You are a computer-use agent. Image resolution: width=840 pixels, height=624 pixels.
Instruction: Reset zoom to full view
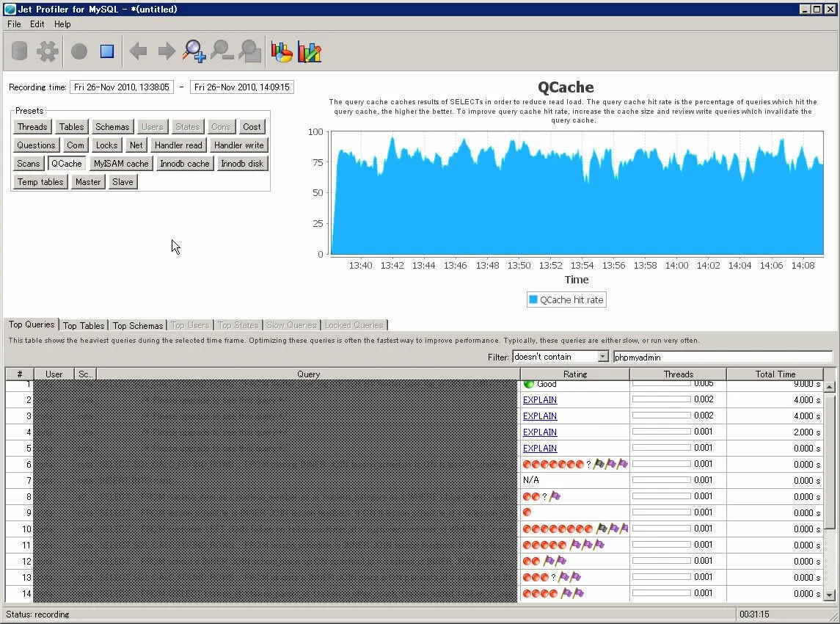249,51
